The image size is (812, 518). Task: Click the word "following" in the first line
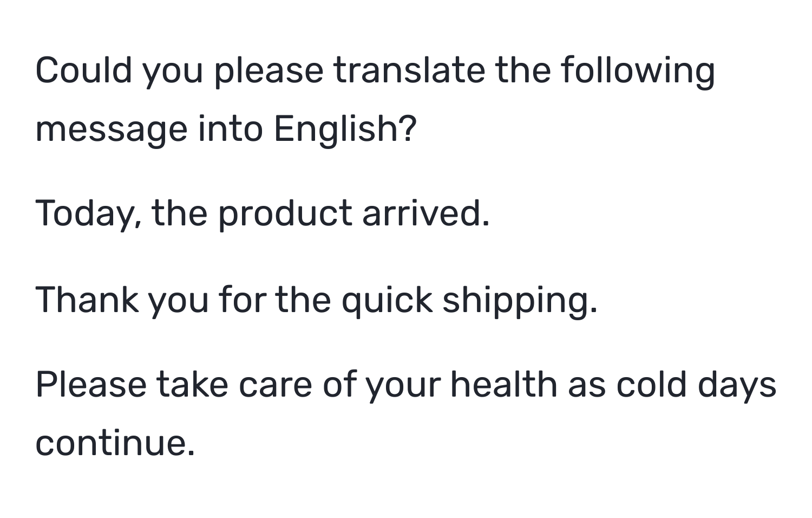pyautogui.click(x=638, y=72)
